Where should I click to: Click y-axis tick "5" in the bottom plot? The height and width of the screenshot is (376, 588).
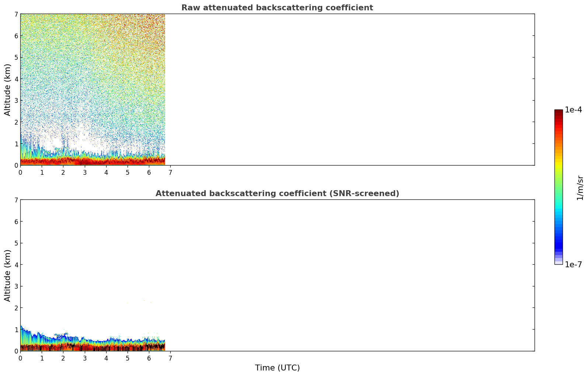16,243
